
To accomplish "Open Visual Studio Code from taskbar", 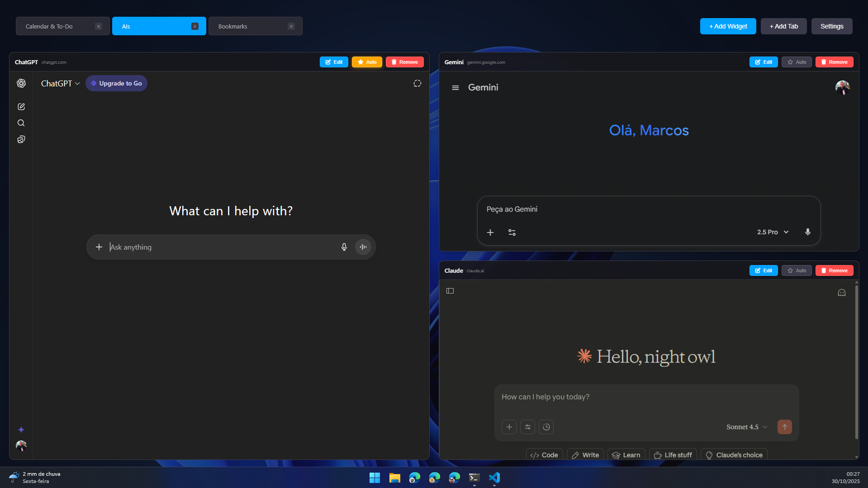I will 494,478.
